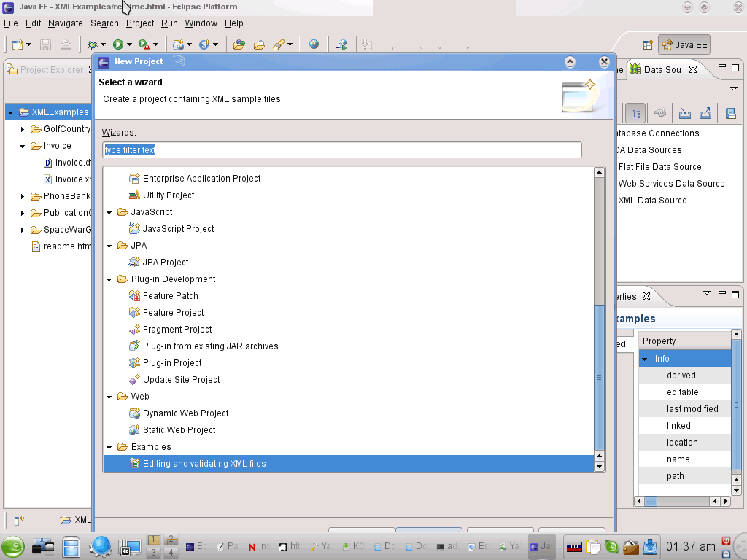
Task: Click the Open Web Browser globe icon
Action: pos(314,44)
